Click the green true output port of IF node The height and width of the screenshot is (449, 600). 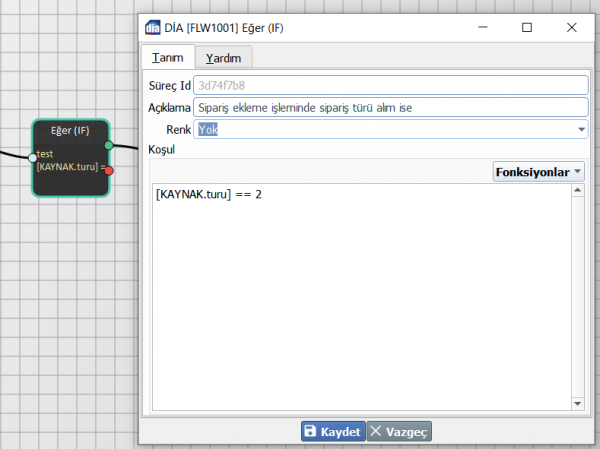coord(109,145)
